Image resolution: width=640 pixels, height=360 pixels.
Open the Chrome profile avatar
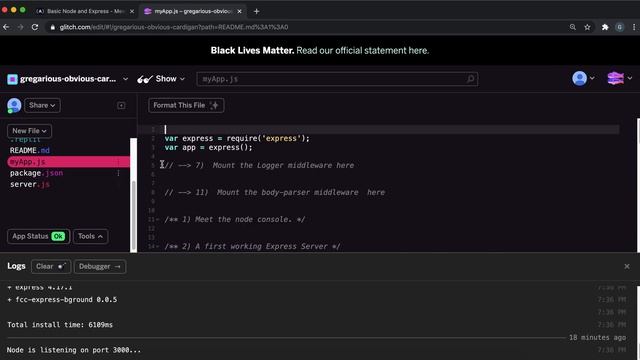click(x=620, y=27)
